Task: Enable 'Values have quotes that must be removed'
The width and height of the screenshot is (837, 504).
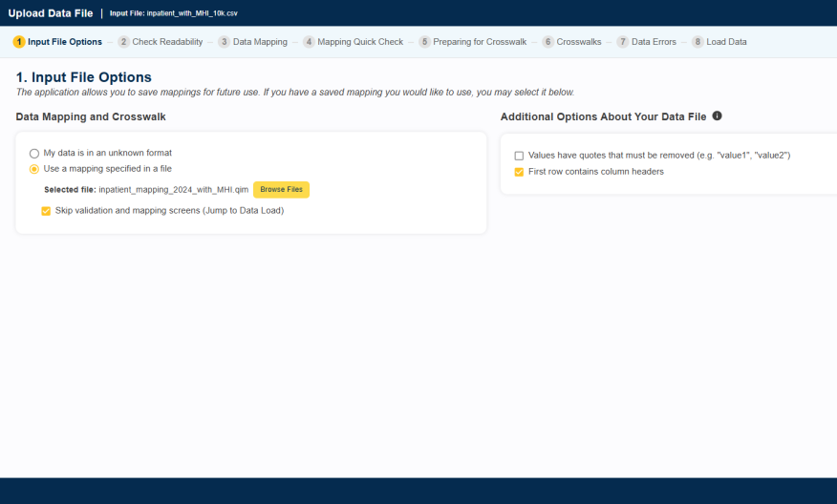Action: tap(519, 156)
